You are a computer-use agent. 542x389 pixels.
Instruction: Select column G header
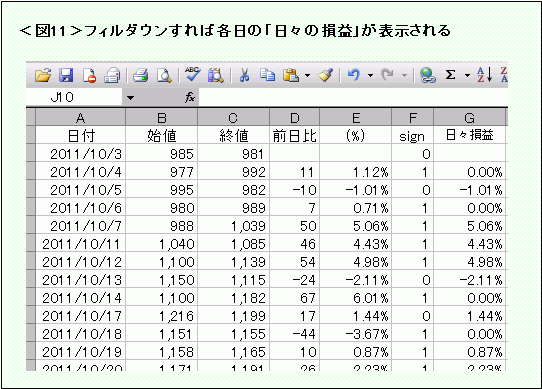point(469,118)
